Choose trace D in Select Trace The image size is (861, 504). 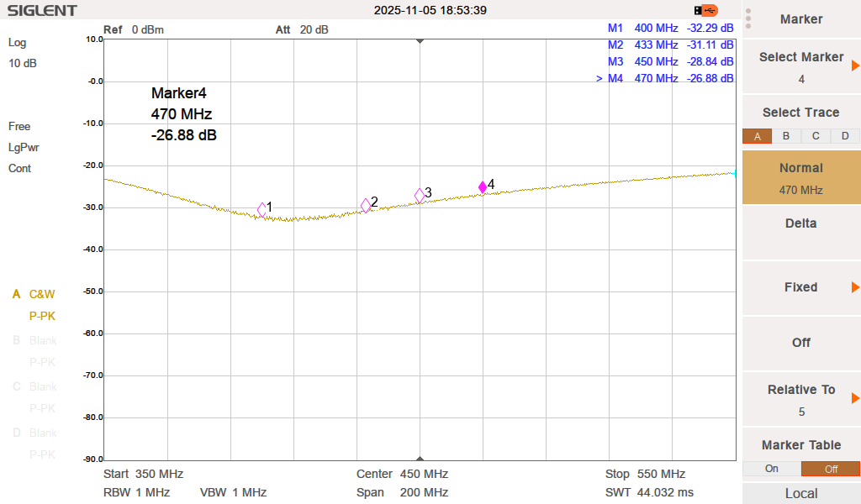(x=845, y=136)
